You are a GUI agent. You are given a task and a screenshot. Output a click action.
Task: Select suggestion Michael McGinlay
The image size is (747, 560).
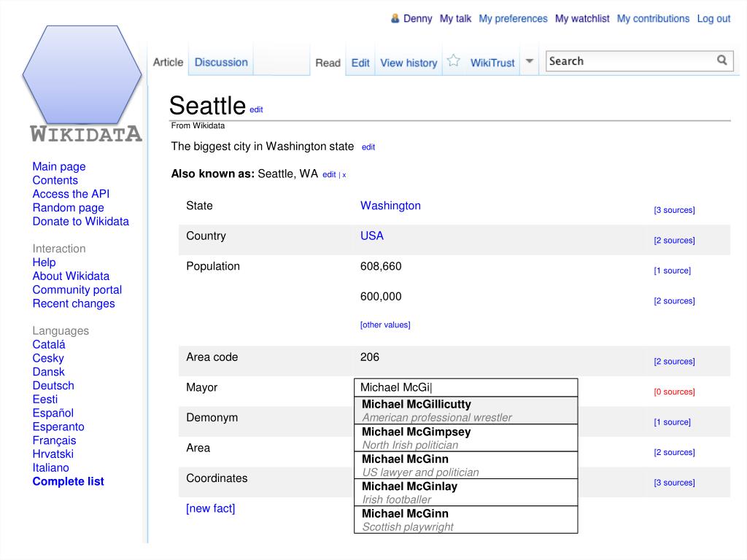click(x=466, y=492)
